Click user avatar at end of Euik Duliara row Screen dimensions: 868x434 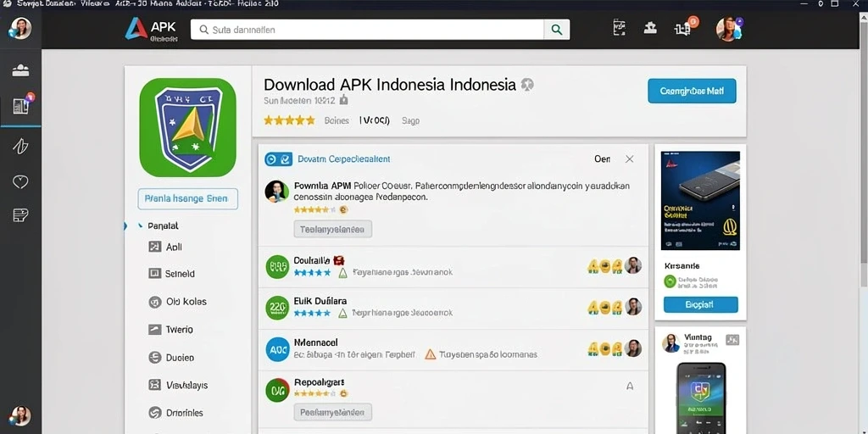[632, 307]
